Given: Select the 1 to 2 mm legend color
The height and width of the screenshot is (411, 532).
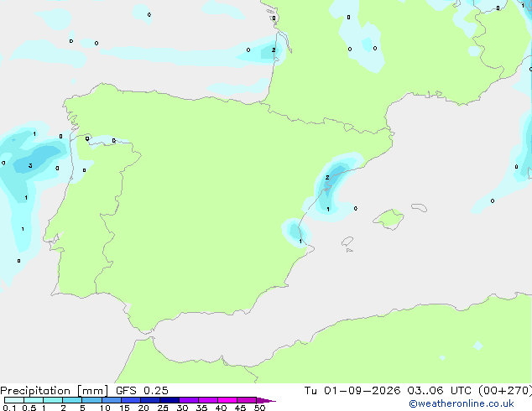Looking at the screenshot, I should [53, 400].
